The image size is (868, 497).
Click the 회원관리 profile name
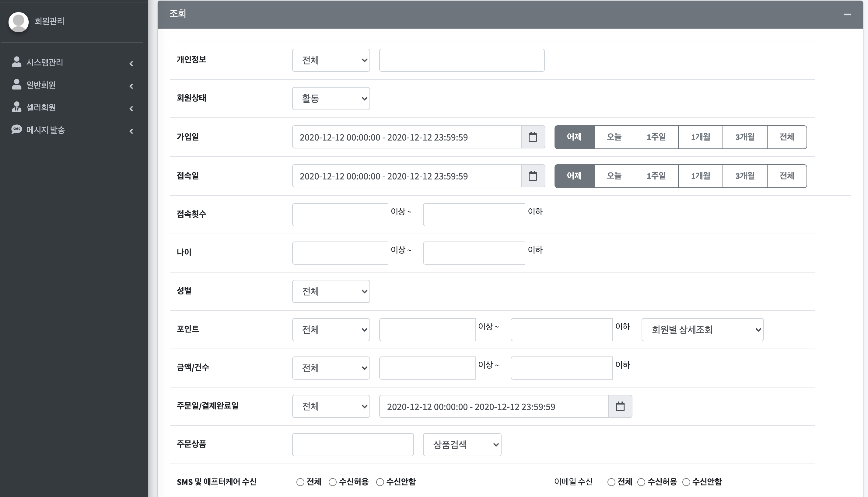pyautogui.click(x=50, y=21)
